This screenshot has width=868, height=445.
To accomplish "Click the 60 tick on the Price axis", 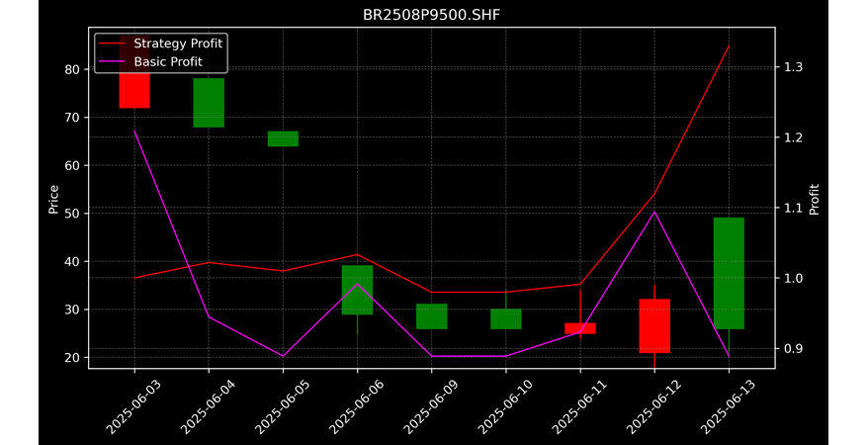I will pos(72,165).
